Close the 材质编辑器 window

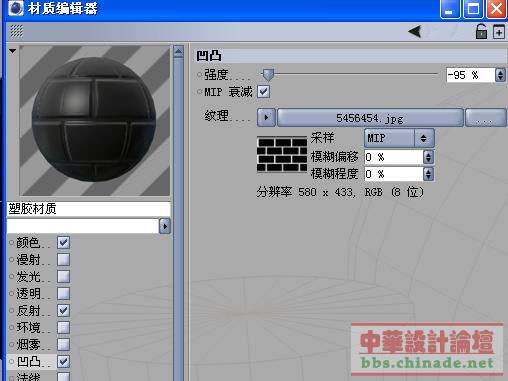(x=496, y=9)
